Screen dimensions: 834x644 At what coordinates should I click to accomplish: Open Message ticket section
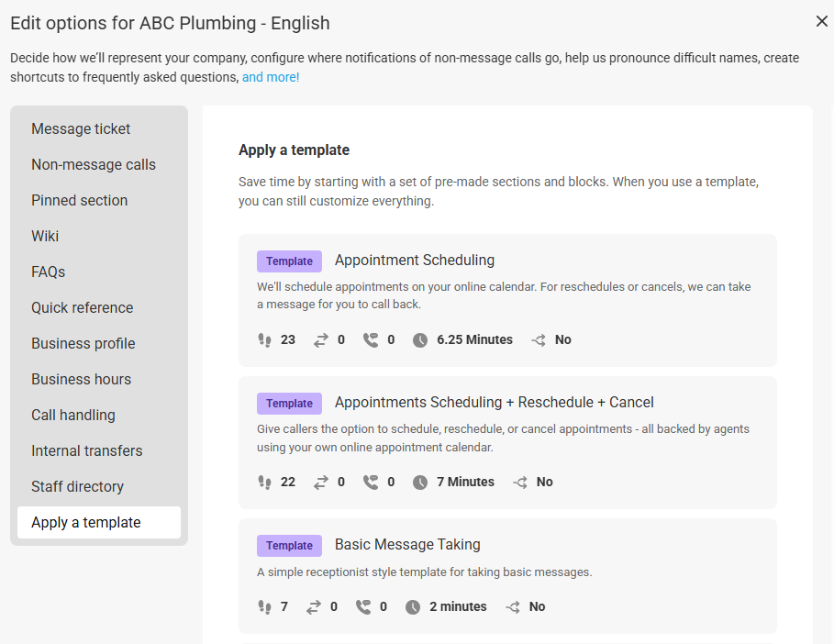tap(99, 128)
